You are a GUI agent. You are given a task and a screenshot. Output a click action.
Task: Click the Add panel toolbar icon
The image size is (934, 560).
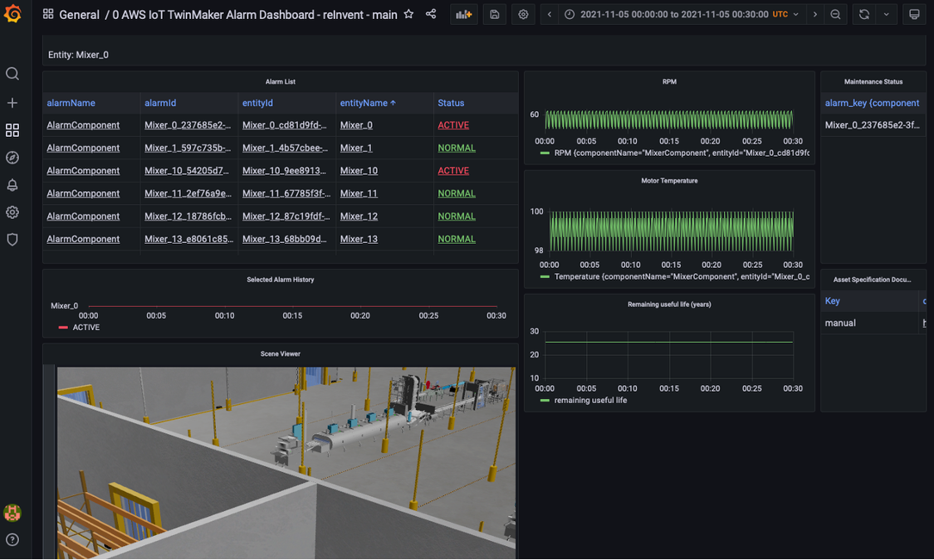pyautogui.click(x=463, y=14)
